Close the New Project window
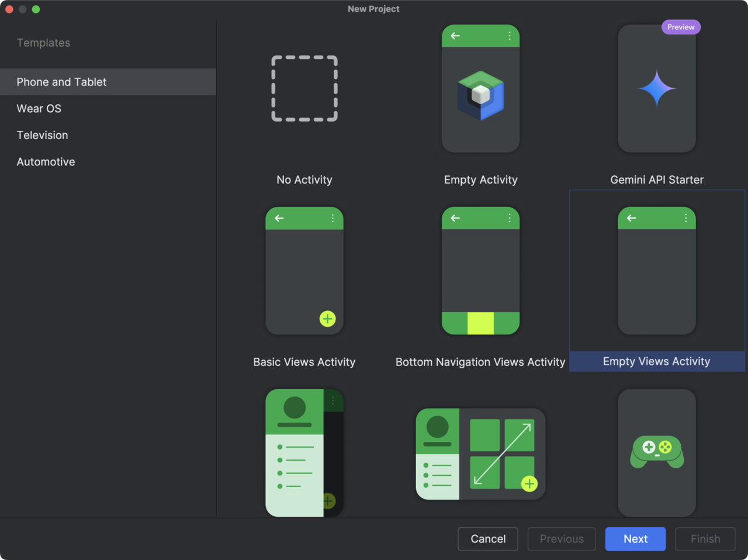The height and width of the screenshot is (560, 748). [x=9, y=9]
